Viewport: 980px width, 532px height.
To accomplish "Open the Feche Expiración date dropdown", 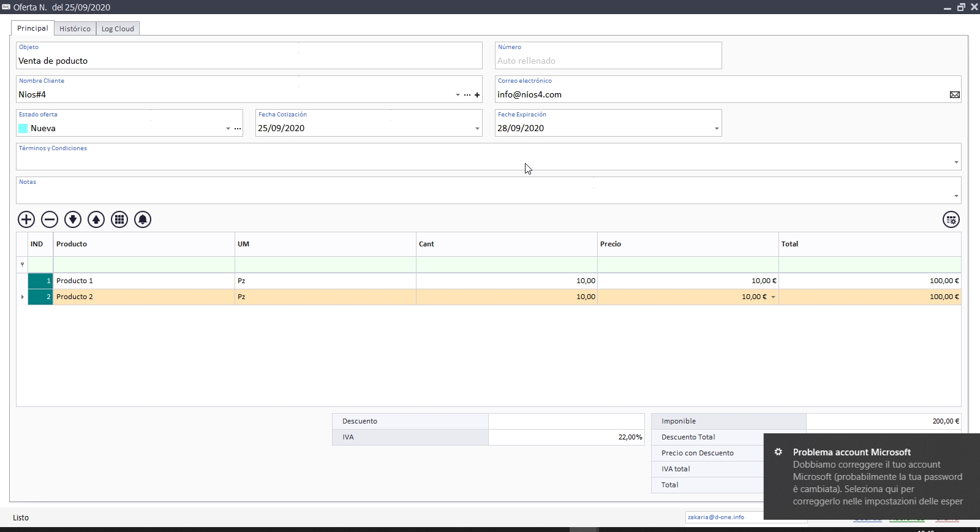I will 717,129.
